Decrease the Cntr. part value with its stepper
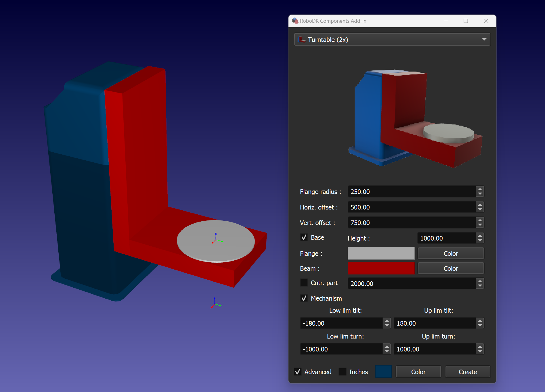Screen dimensions: 545x392 click(x=480, y=285)
